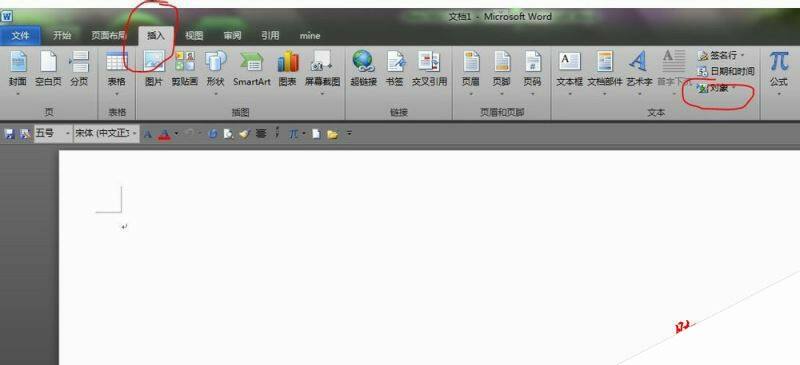Insert a SmartArt graphic
The height and width of the screenshot is (365, 800).
[252, 69]
